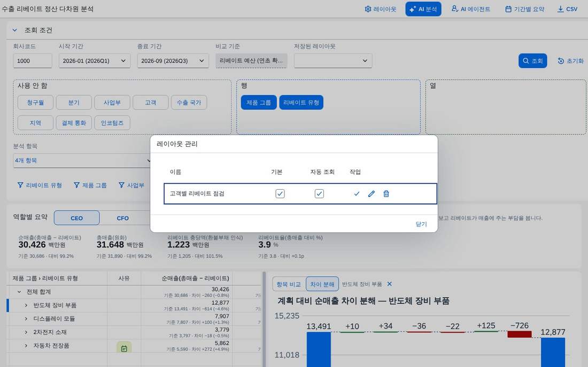
Task: Switch to the 항목 비교 tab
Action: (288, 284)
